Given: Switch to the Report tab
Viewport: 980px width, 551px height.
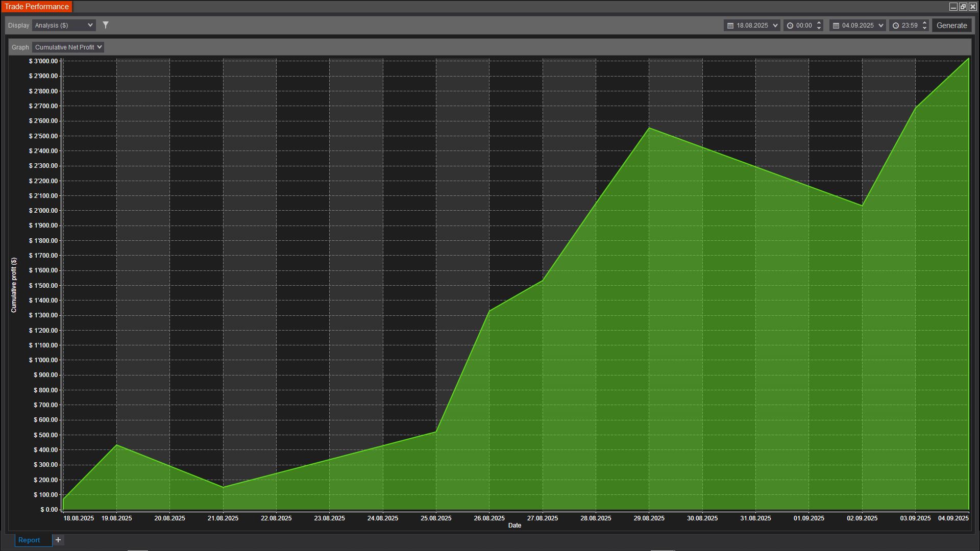Looking at the screenshot, I should [x=29, y=540].
